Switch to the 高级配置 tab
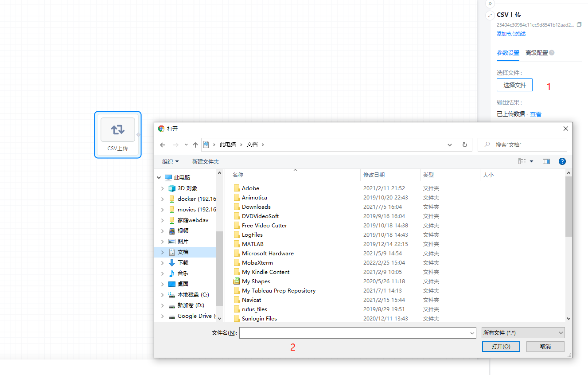588x375 pixels. [x=537, y=53]
